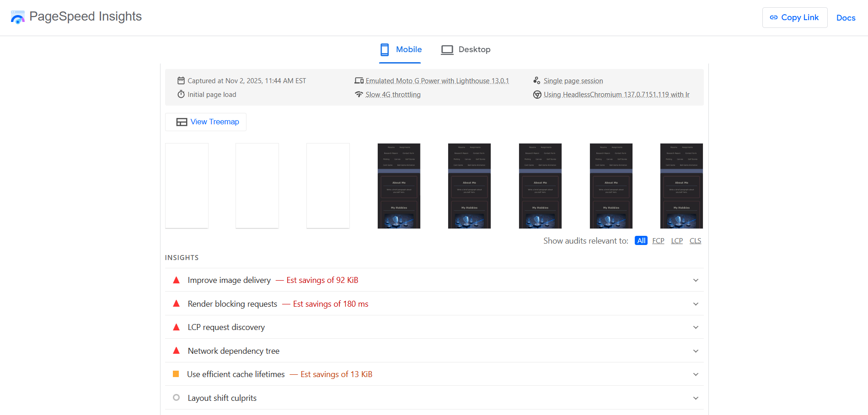Expand the Layout shift culprits insight

[x=696, y=398]
